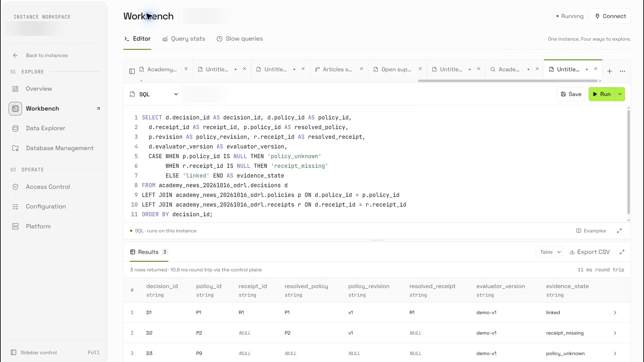
Task: Export results as CSV
Action: 590,252
